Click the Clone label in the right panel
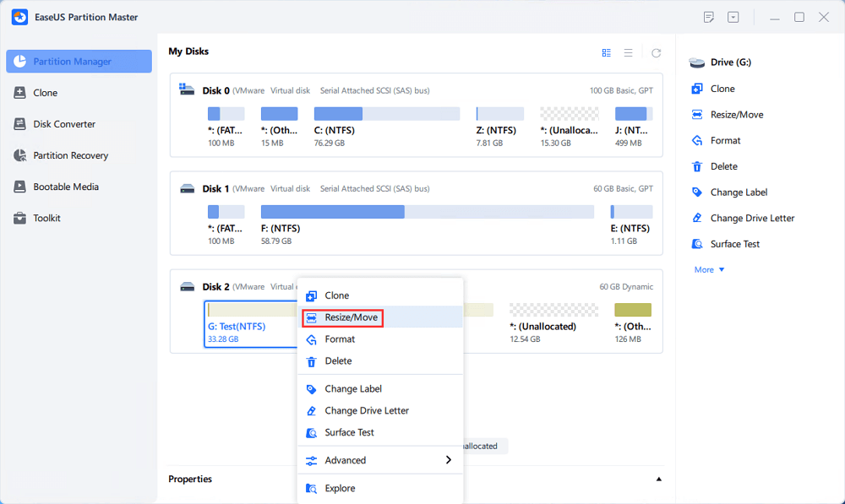 pyautogui.click(x=722, y=89)
